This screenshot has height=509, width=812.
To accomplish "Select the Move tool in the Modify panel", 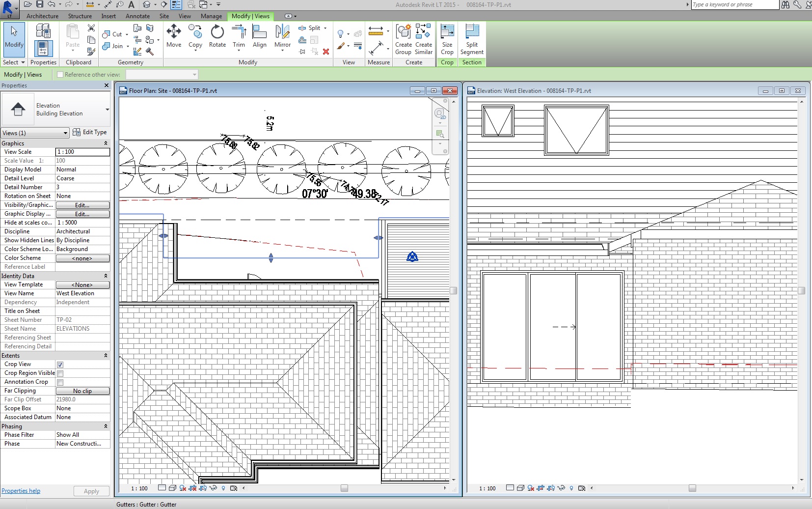I will point(173,37).
